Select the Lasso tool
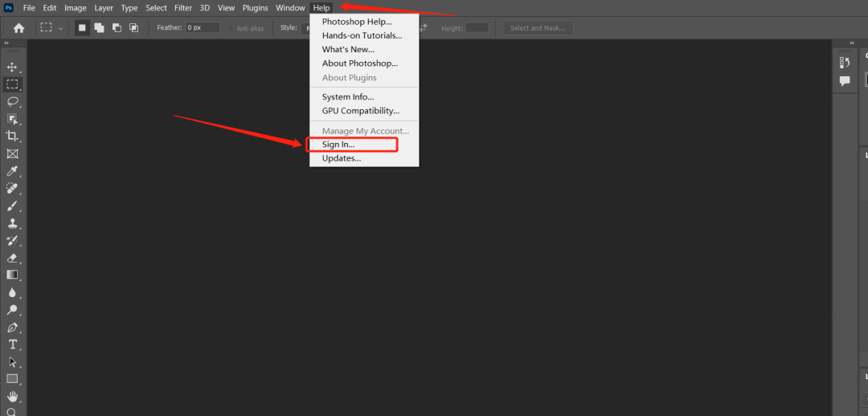This screenshot has height=416, width=868. click(x=12, y=101)
